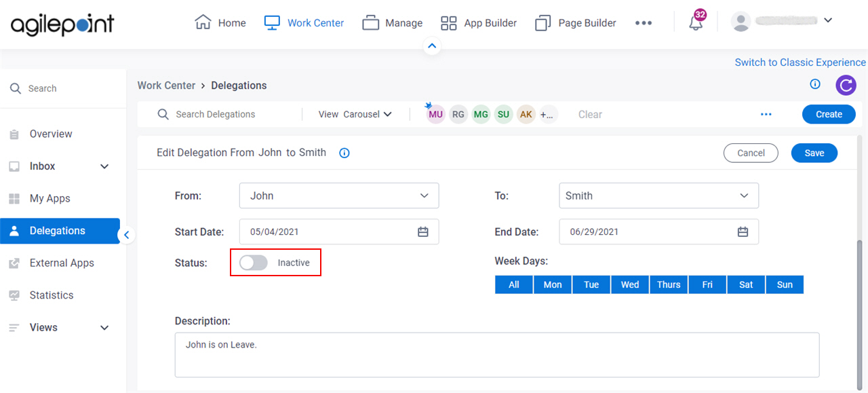Toggle the Thurs week day
The height and width of the screenshot is (393, 868).
click(x=669, y=284)
